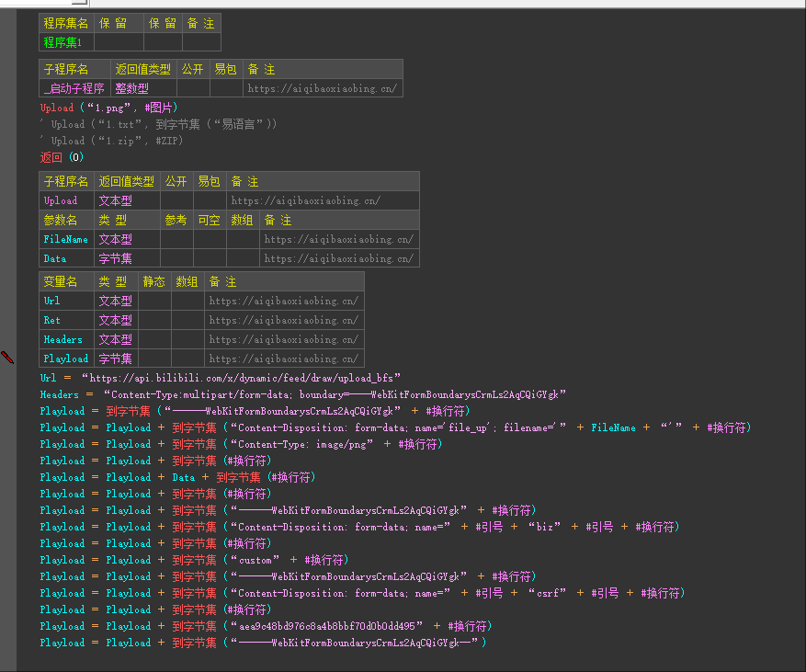This screenshot has width=806, height=672.
Task: Click the “custom” string literal
Action: pos(255,560)
